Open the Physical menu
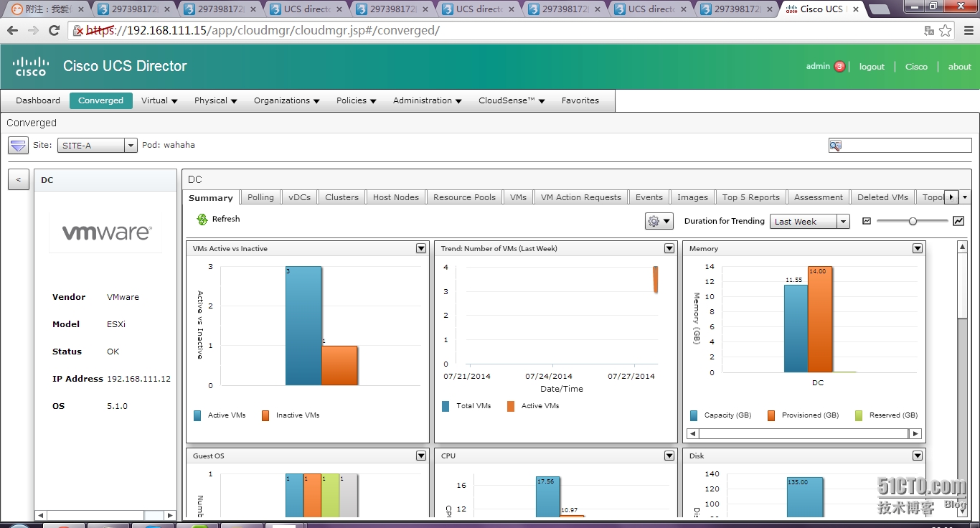 coord(215,100)
